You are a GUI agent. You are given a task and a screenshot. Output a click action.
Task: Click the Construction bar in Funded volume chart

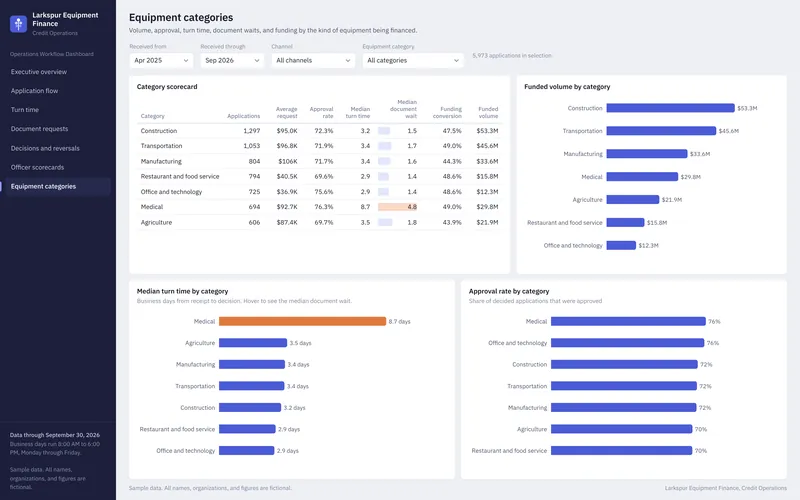click(670, 108)
